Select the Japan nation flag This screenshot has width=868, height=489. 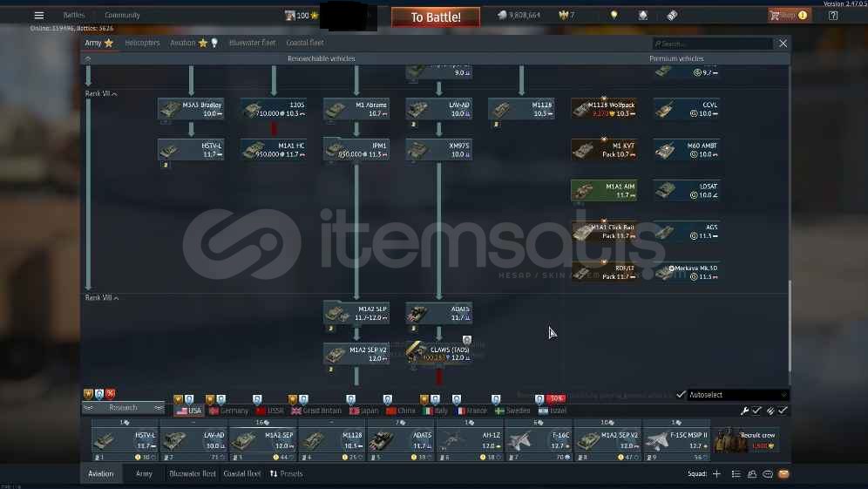(x=363, y=411)
